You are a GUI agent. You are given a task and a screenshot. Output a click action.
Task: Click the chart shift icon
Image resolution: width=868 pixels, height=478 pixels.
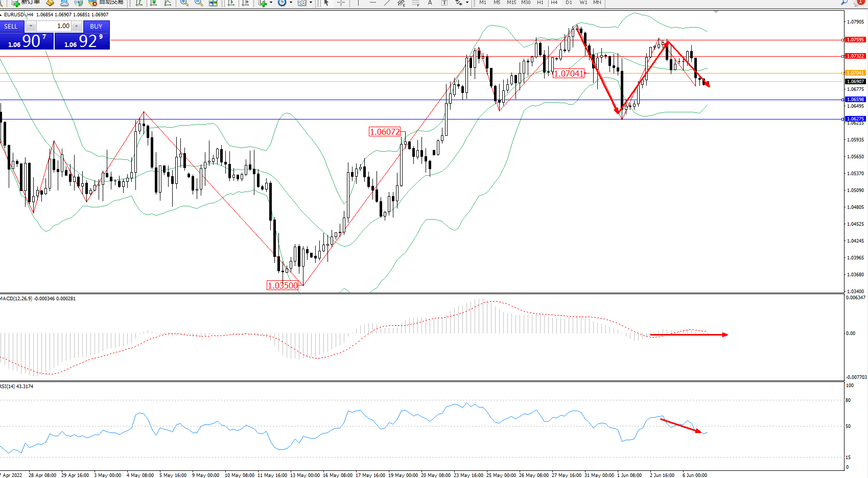pyautogui.click(x=246, y=3)
